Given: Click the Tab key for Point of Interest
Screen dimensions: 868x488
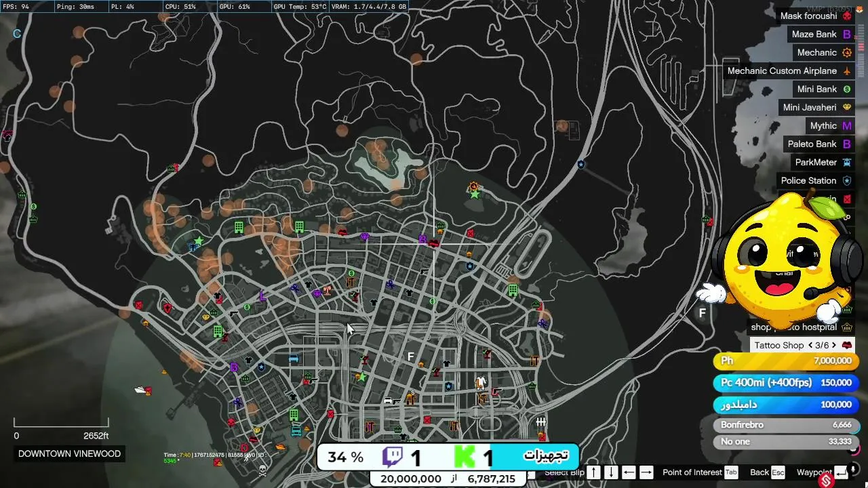Looking at the screenshot, I should pos(730,472).
